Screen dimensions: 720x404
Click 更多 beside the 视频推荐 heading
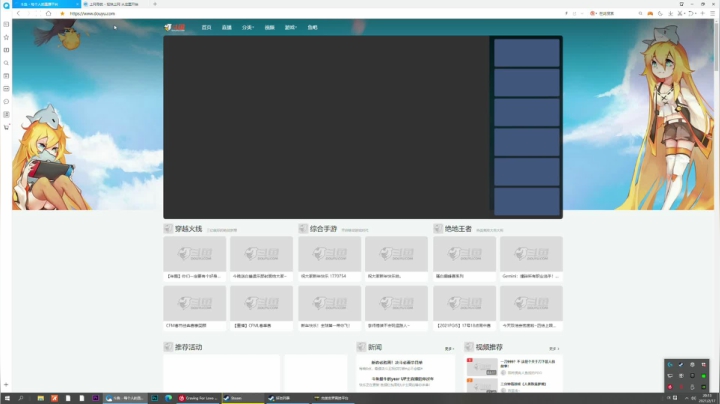pos(554,349)
